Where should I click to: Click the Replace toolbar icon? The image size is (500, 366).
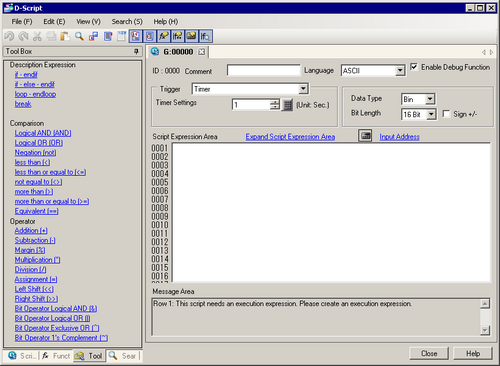point(93,36)
